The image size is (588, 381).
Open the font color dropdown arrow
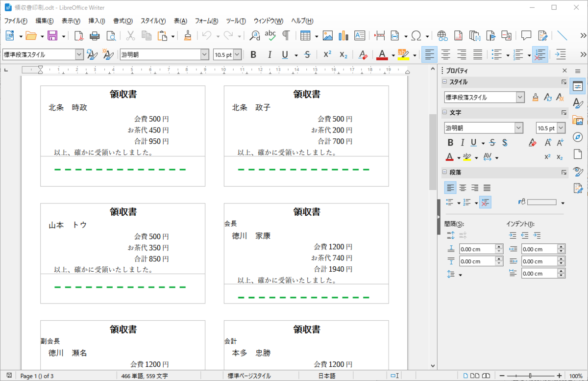click(x=393, y=55)
